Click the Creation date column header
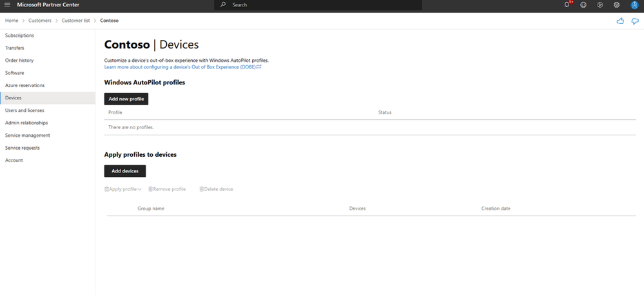This screenshot has height=295, width=644. [496, 209]
